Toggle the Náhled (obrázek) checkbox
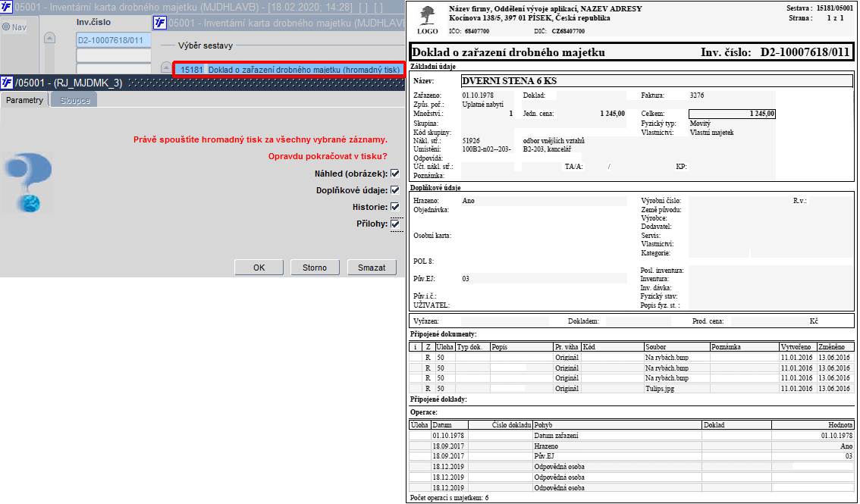This screenshot has width=860, height=504. (395, 174)
